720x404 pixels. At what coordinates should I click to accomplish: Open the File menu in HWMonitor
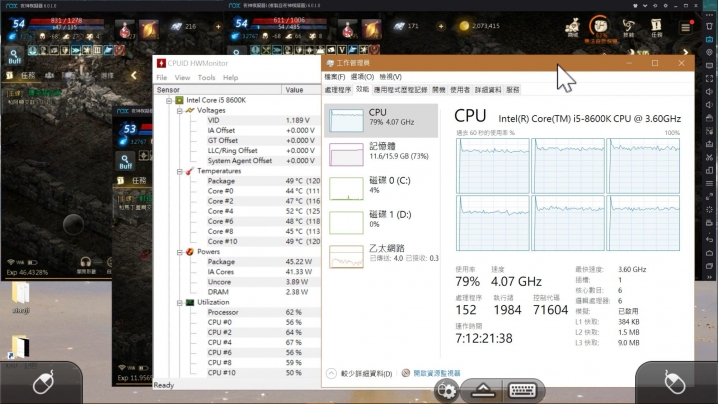tap(162, 78)
